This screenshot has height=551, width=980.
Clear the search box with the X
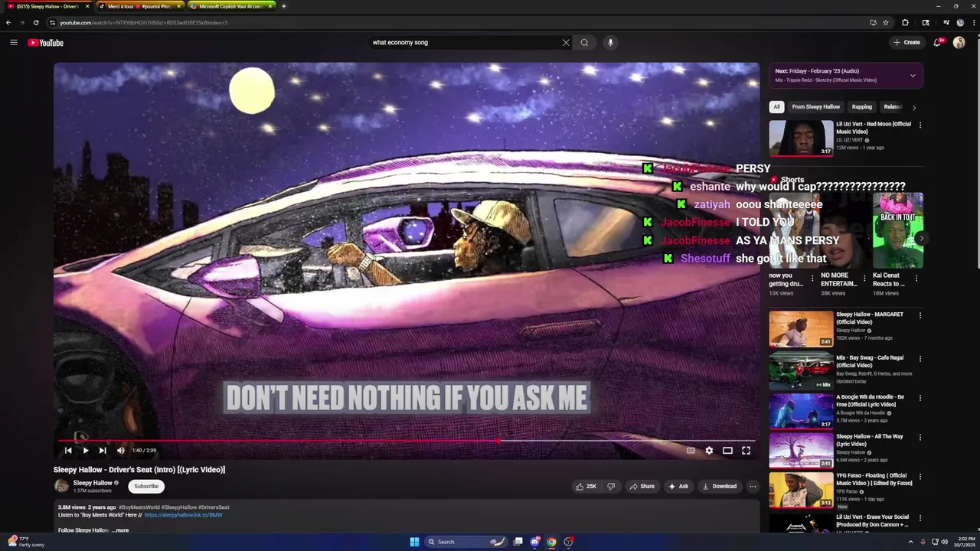(x=566, y=43)
